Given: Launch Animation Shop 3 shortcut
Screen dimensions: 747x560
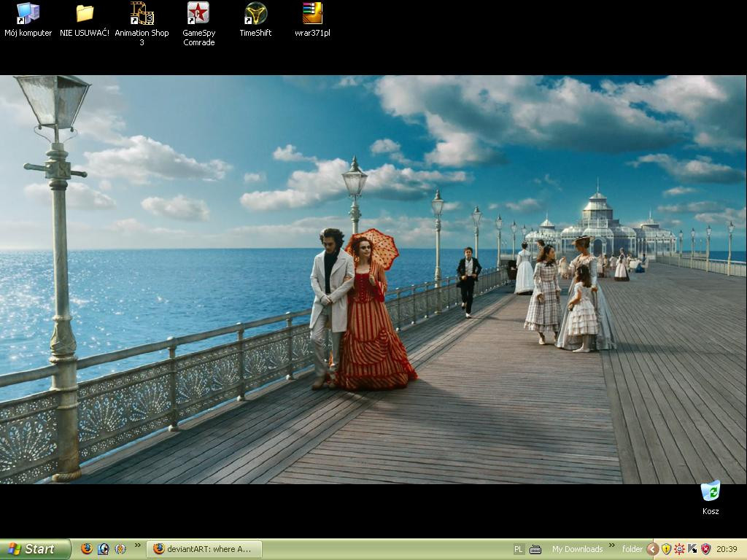Looking at the screenshot, I should pos(142,24).
